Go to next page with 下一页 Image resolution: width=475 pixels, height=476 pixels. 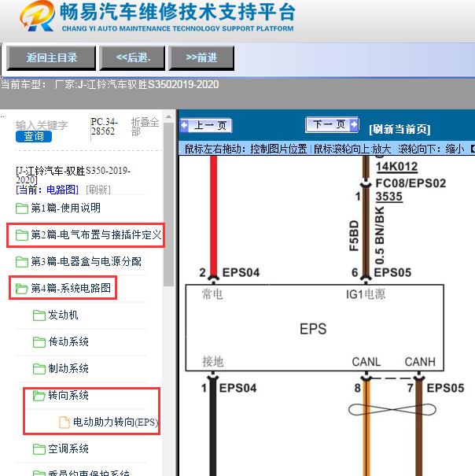332,124
